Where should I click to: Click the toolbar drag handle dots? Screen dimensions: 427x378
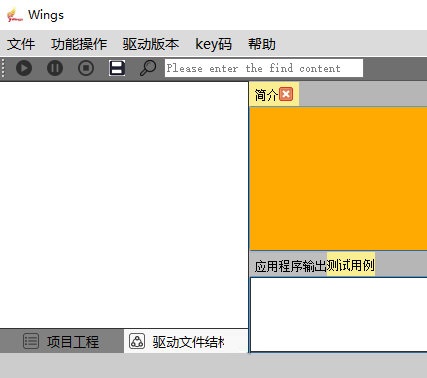click(x=3, y=68)
